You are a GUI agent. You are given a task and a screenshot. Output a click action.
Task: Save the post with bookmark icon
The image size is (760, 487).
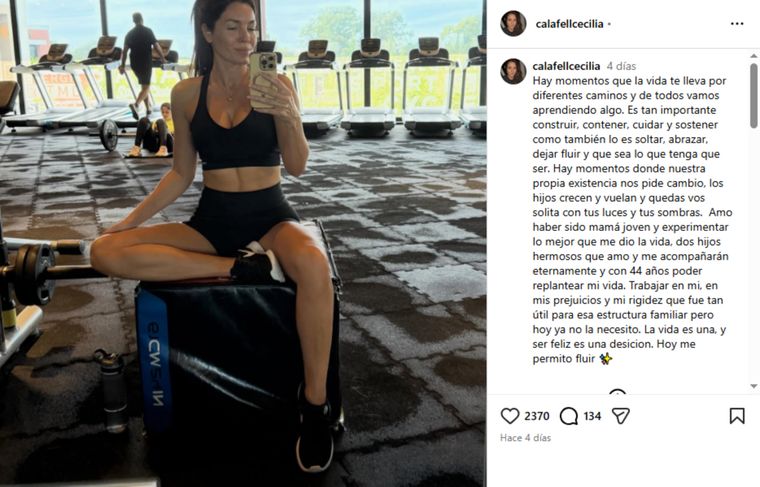pos(737,416)
